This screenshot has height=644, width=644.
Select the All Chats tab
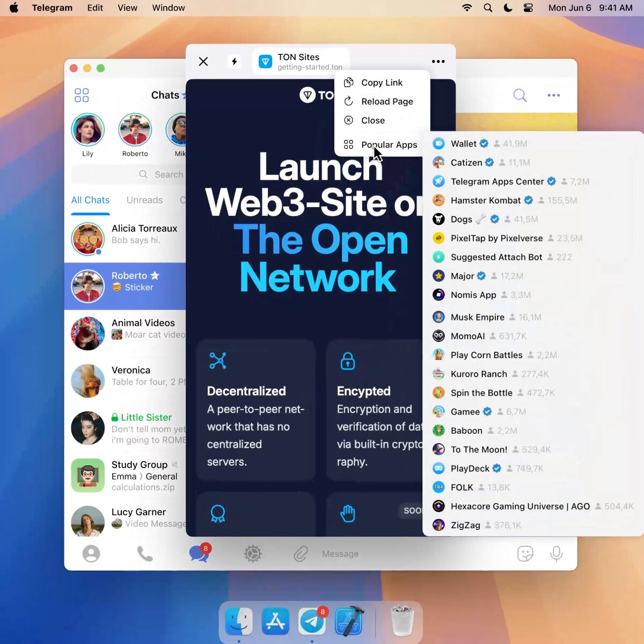pos(90,200)
